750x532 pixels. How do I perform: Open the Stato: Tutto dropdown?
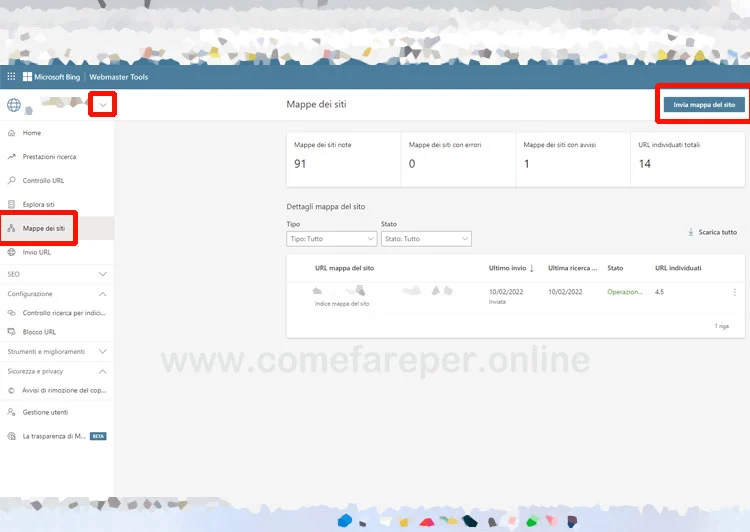[426, 239]
